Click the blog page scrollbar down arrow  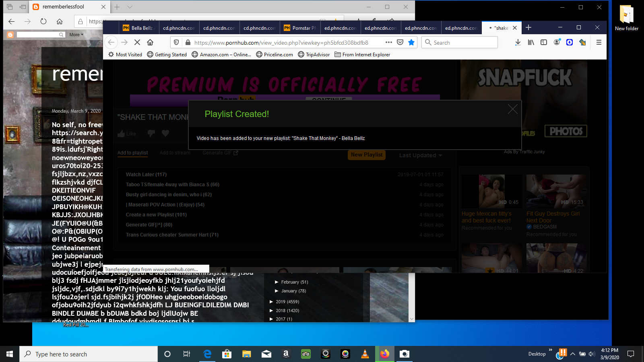(412, 319)
